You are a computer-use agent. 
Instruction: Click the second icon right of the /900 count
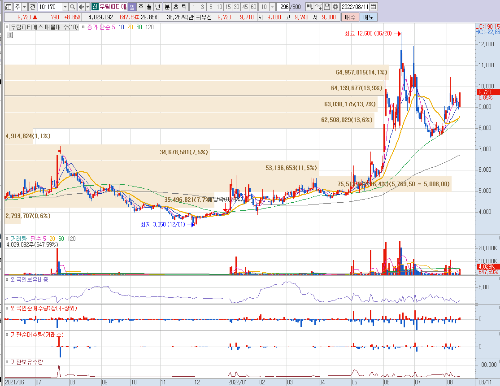[318, 7]
